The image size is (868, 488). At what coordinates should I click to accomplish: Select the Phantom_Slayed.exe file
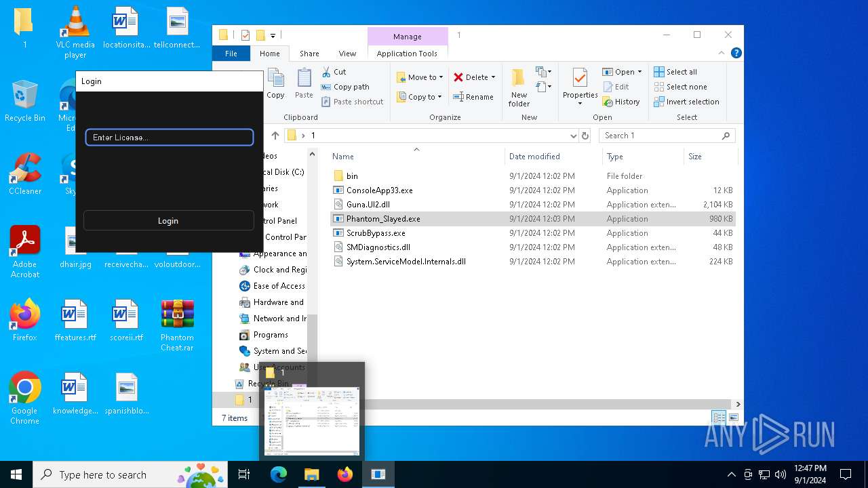[532, 219]
